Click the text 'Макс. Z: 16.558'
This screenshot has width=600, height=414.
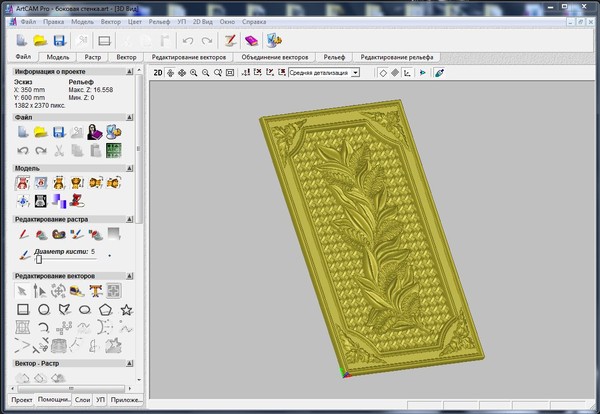[x=91, y=90]
